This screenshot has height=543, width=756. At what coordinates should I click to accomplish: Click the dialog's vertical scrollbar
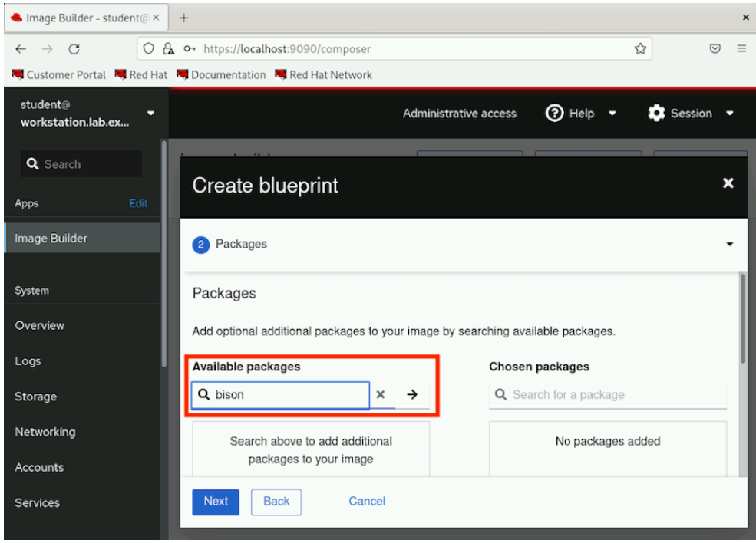743,318
